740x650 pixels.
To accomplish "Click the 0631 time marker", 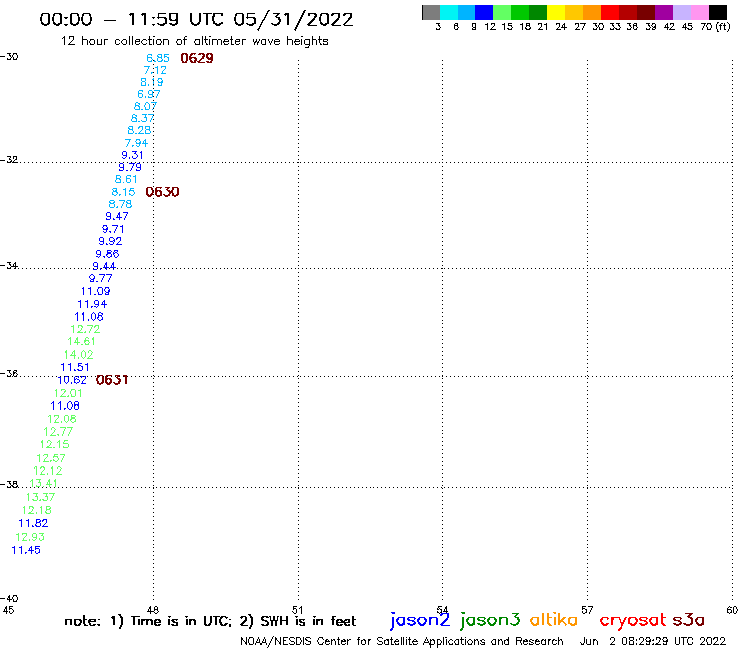I will [x=112, y=380].
